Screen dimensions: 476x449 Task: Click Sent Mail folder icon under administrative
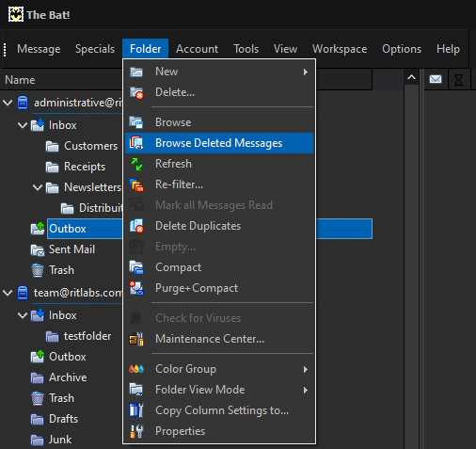38,249
